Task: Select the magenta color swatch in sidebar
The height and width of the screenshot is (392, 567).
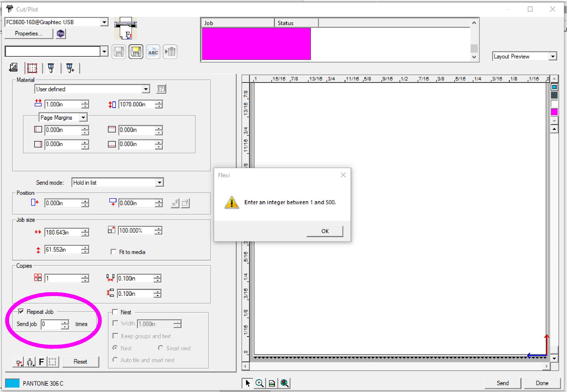Action: [554, 112]
